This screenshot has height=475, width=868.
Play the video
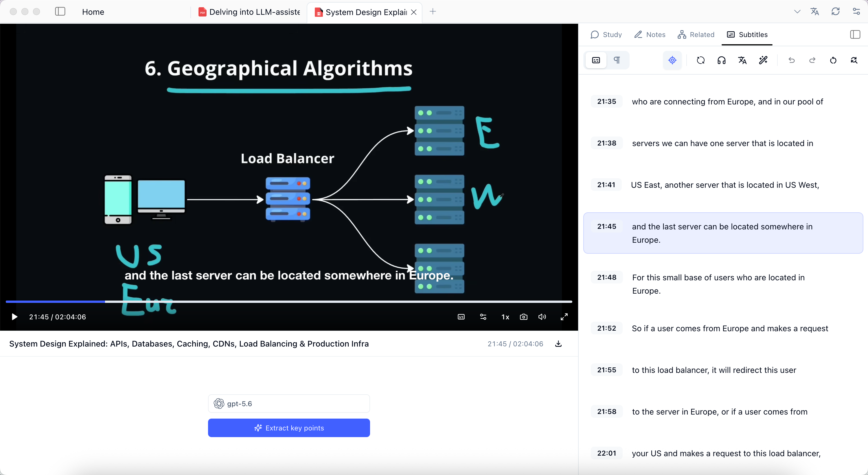click(x=14, y=317)
